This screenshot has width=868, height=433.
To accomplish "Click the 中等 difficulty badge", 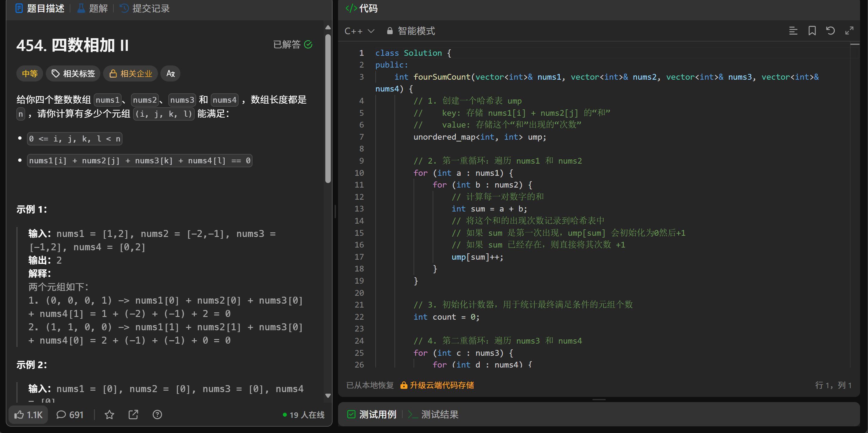I will [30, 73].
